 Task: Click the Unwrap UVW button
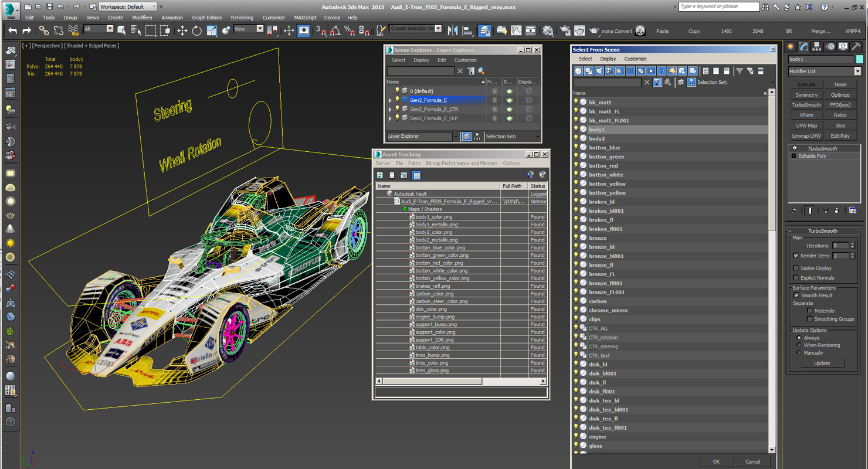click(806, 136)
